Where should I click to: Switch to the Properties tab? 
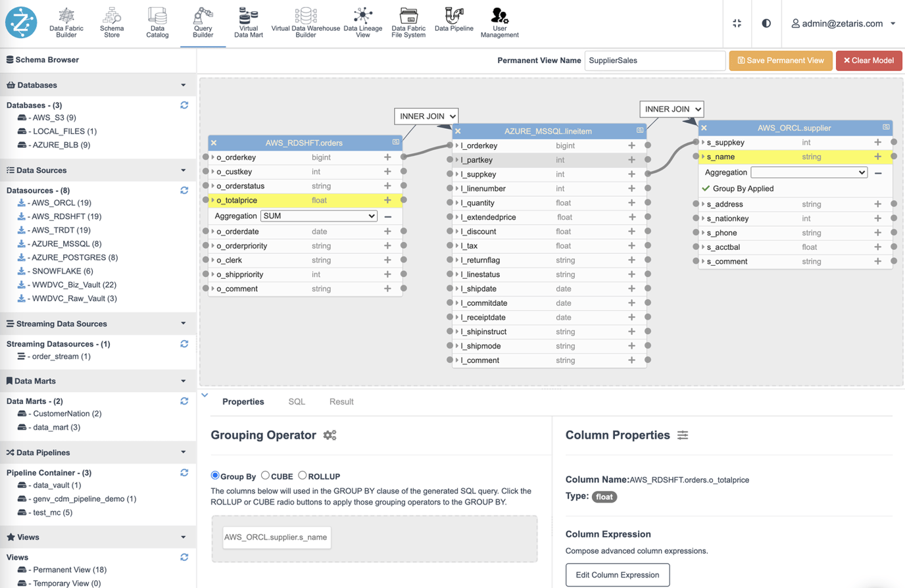tap(243, 402)
